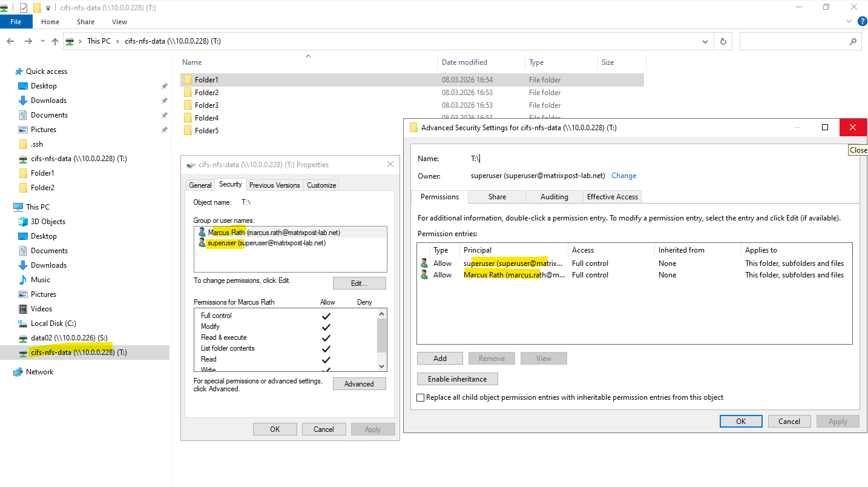The width and height of the screenshot is (868, 487).
Task: Switch to the Effective Access tab
Action: pos(612,197)
